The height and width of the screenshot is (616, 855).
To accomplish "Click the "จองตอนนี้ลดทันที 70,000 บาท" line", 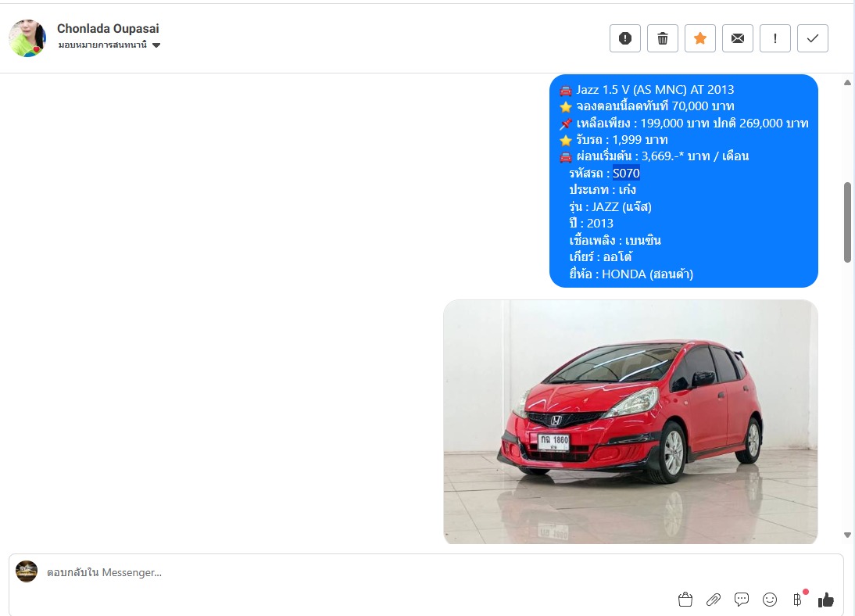I will coord(655,106).
